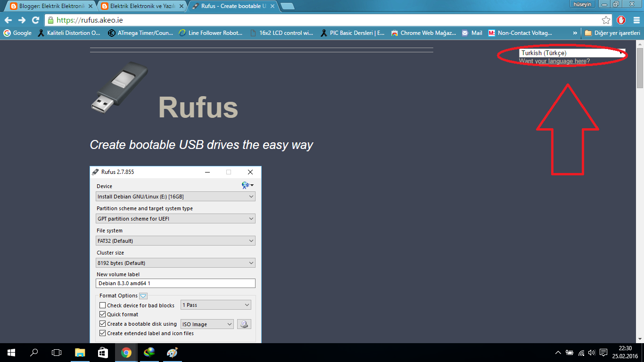The width and height of the screenshot is (644, 362).
Task: Open the PIC Basic Dersleri bookmark
Action: point(353,33)
